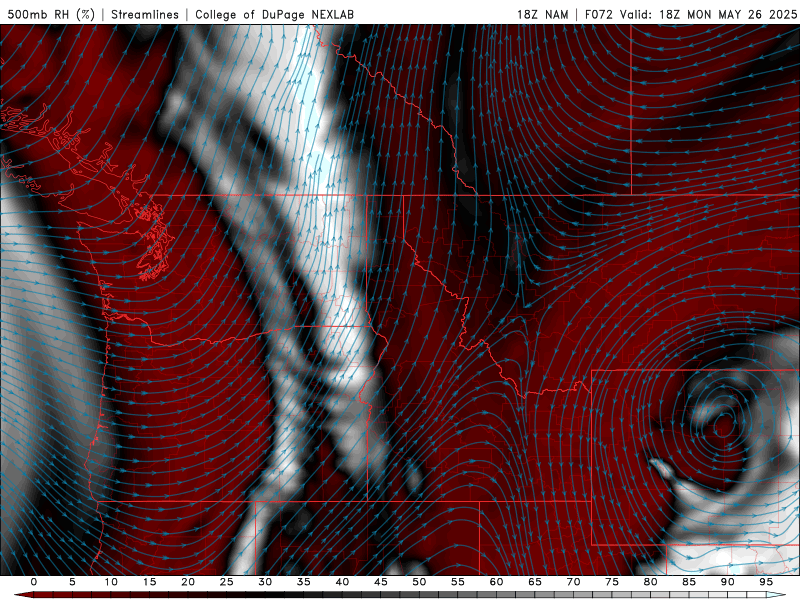Select the colorbar value "10"

click(x=111, y=582)
